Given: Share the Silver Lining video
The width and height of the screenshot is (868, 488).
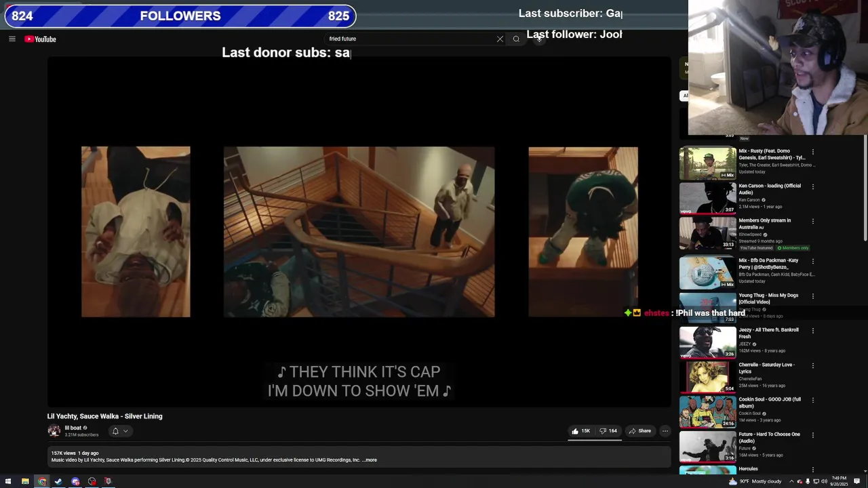Looking at the screenshot, I should pos(639,431).
